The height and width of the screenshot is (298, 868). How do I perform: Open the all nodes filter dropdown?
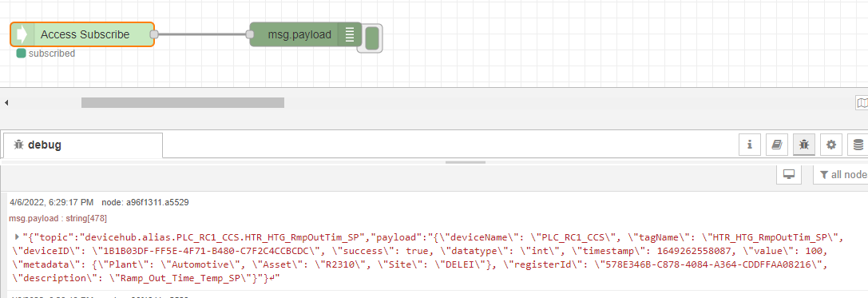click(x=840, y=174)
